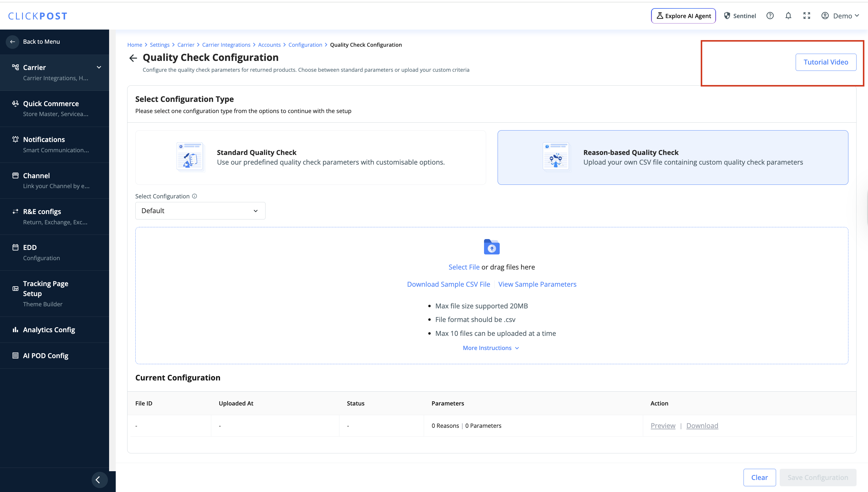Open the help question mark icon

tap(770, 16)
